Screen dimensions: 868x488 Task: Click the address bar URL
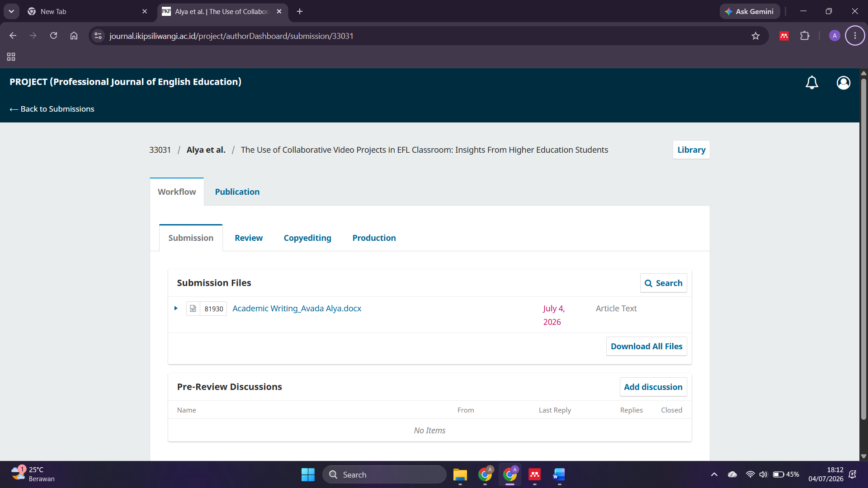[231, 36]
